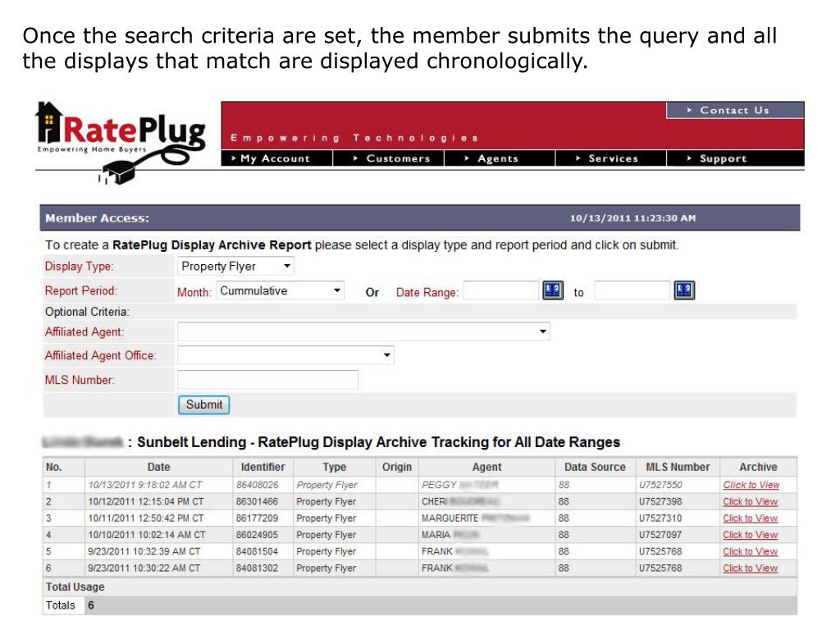This screenshot has height=630, width=840.
Task: Click to View archive for U7527550
Action: [x=751, y=485]
